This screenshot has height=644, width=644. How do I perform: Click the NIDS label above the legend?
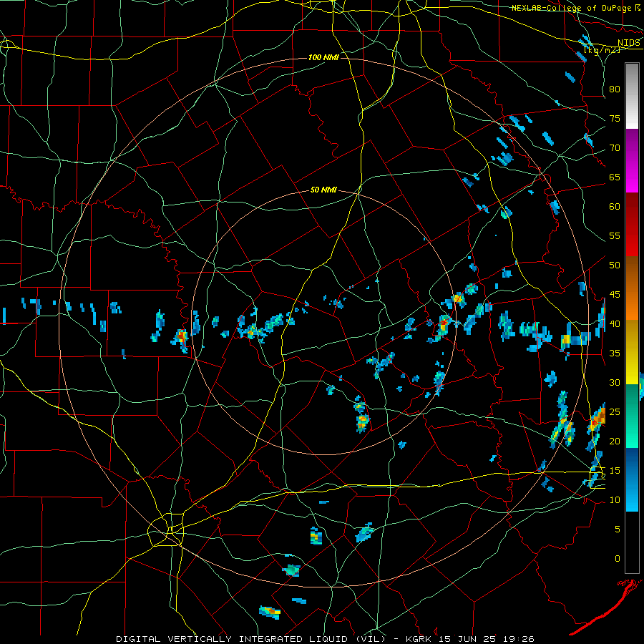[629, 43]
